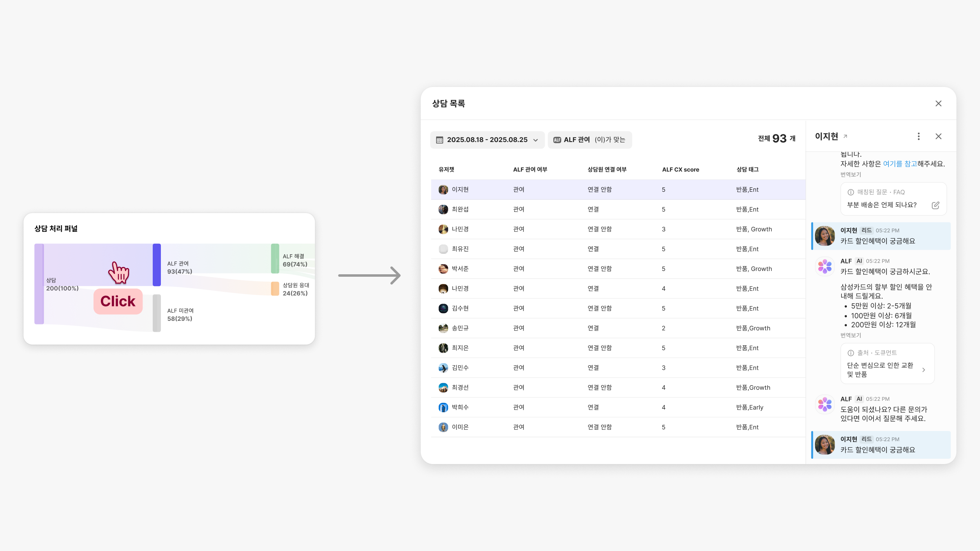Screen dimensions: 980x551
Task: Click the 상담원 연결 여부 column header
Action: click(x=607, y=169)
